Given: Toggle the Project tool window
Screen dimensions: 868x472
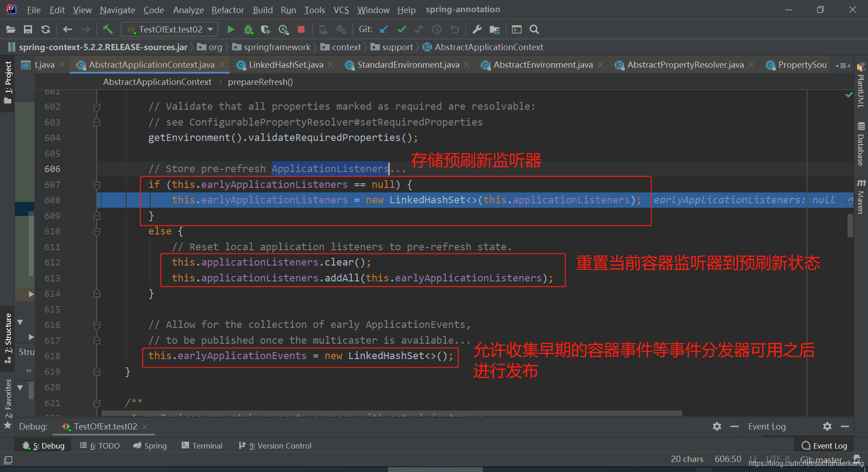Looking at the screenshot, I should pyautogui.click(x=8, y=82).
